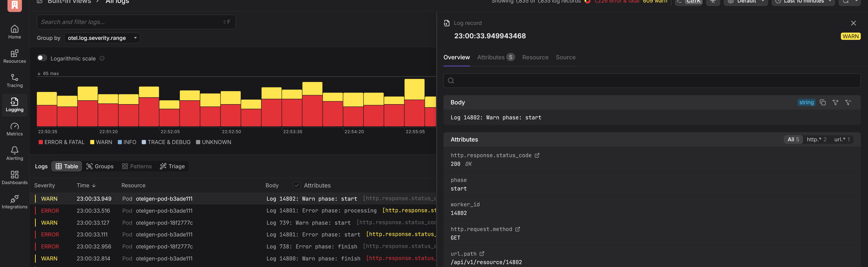Switch to the Attributes 5 tab
This screenshot has width=868, height=267.
click(x=496, y=57)
